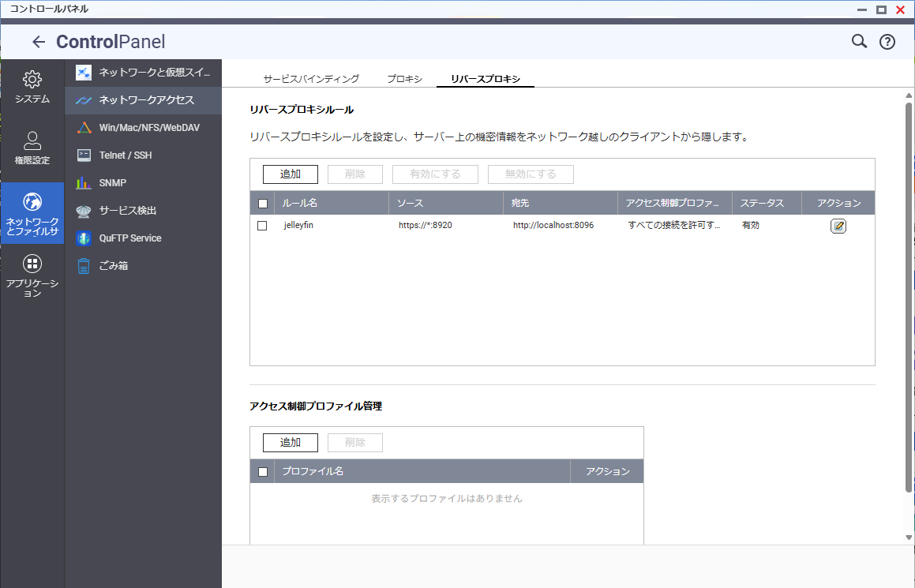Switch to the プロキシ tab
915x588 pixels.
coord(404,79)
